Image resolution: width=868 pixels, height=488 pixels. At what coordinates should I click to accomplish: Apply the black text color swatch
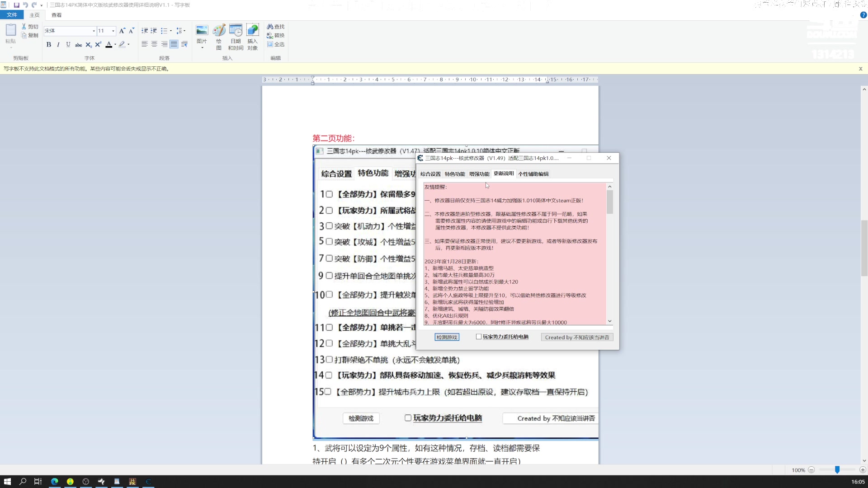coord(109,44)
